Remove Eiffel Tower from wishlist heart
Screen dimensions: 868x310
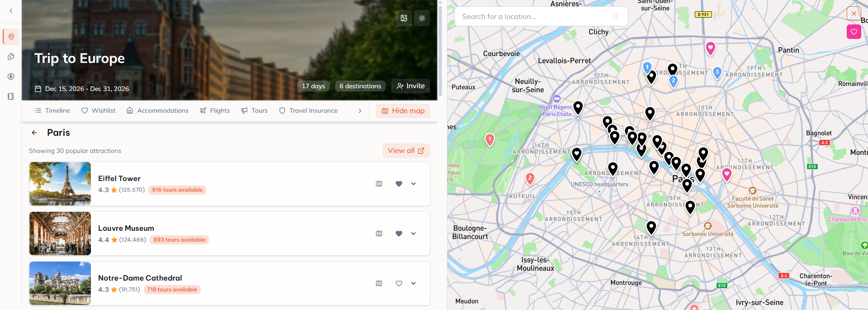pos(399,184)
